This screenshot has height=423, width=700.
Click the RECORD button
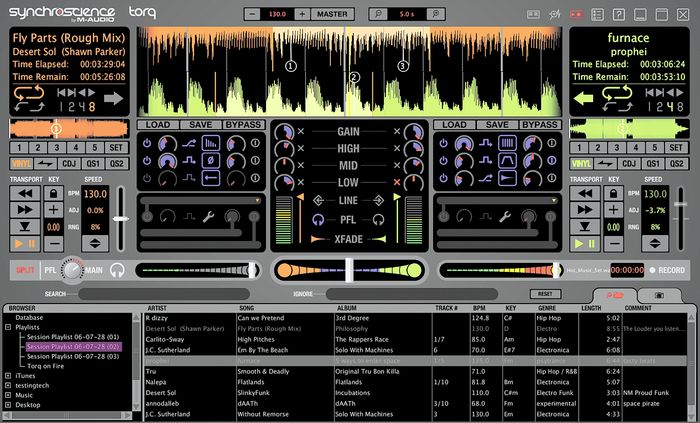(x=667, y=270)
